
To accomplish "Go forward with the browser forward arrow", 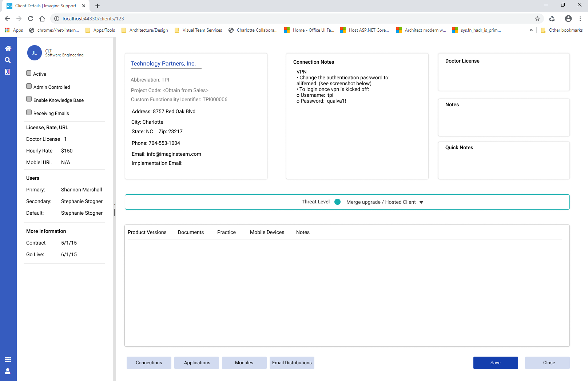I will tap(19, 19).
